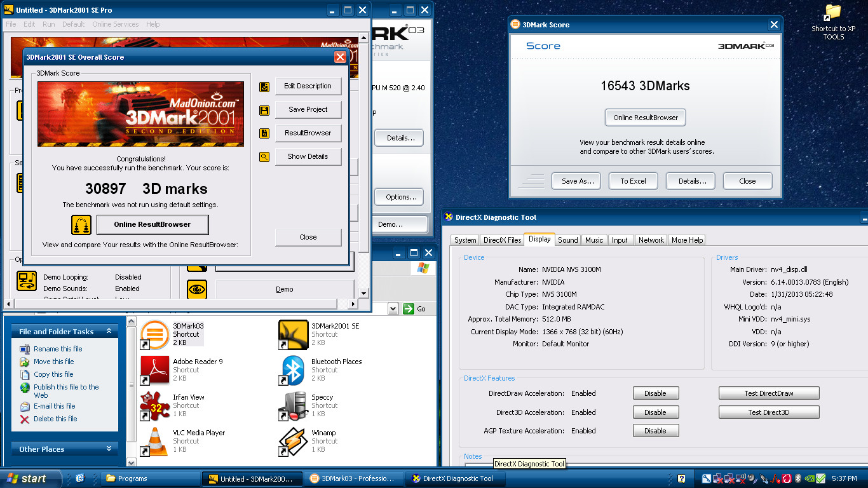Collapse the File and Folder Tasks panel
The image size is (868, 488).
pos(109,331)
